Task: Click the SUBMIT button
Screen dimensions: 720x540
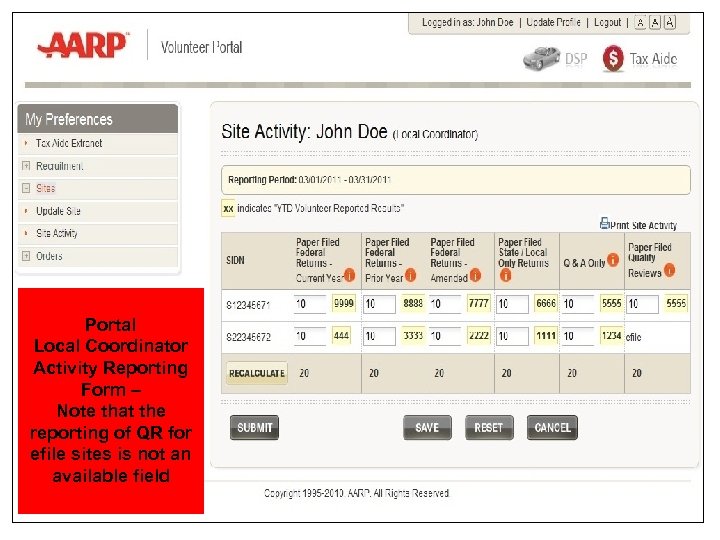Action: coord(254,428)
